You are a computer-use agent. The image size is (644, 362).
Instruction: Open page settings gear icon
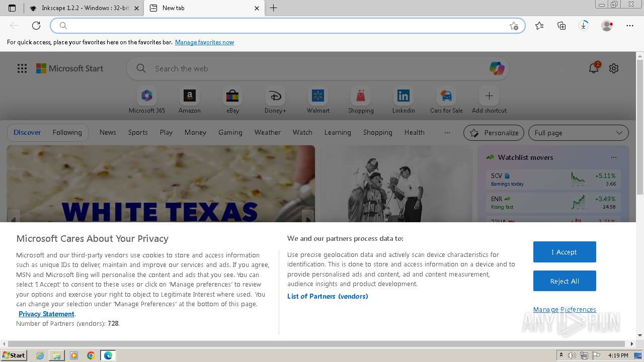click(614, 68)
